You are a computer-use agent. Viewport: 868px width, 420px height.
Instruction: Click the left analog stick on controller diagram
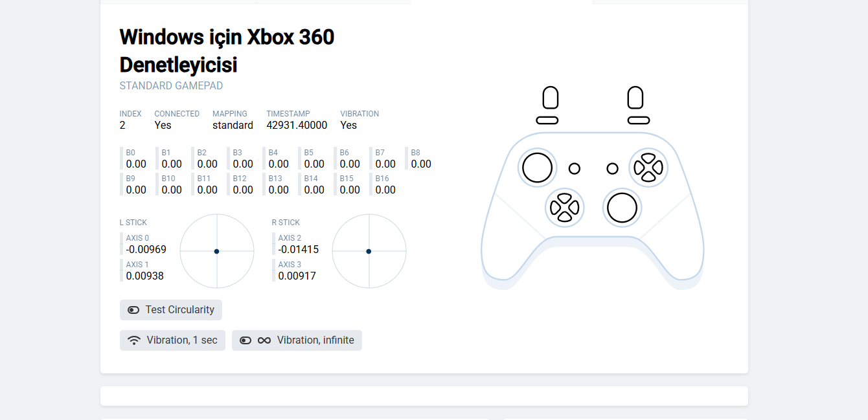(x=538, y=168)
